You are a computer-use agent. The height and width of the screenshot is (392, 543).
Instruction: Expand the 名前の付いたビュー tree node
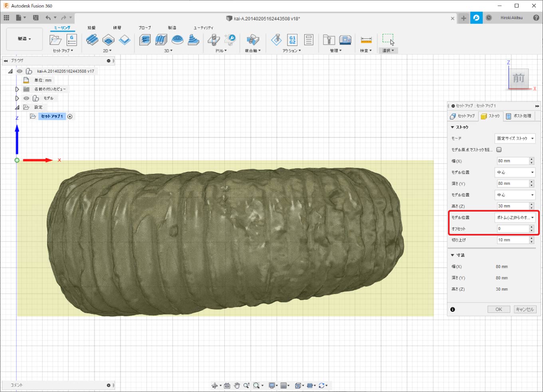[x=17, y=89]
